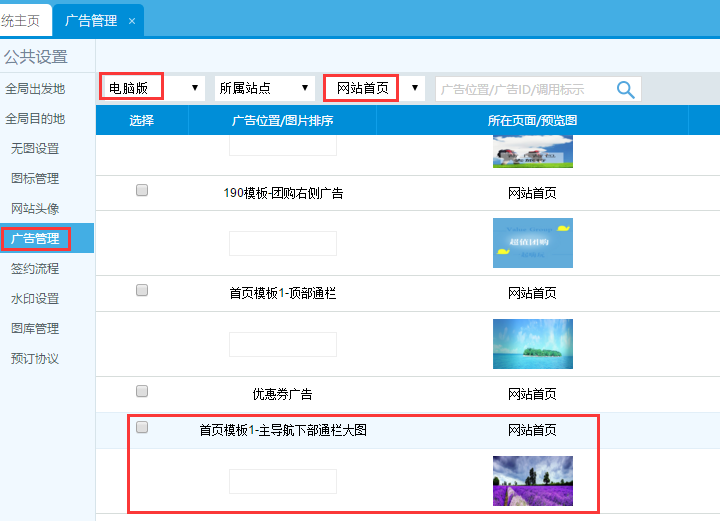The width and height of the screenshot is (720, 521).
Task: Go to the 统主页 tab
Action: (x=22, y=20)
